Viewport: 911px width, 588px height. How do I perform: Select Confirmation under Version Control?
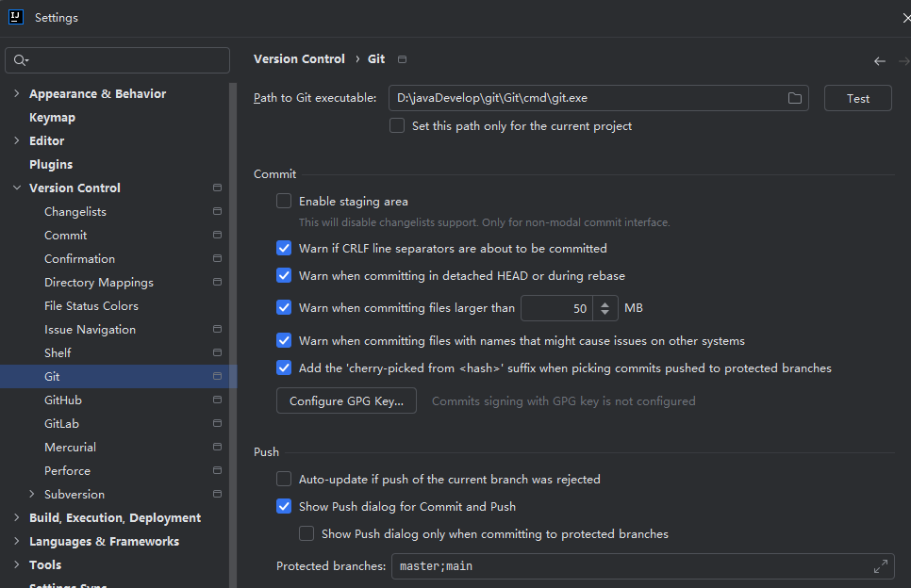79,258
